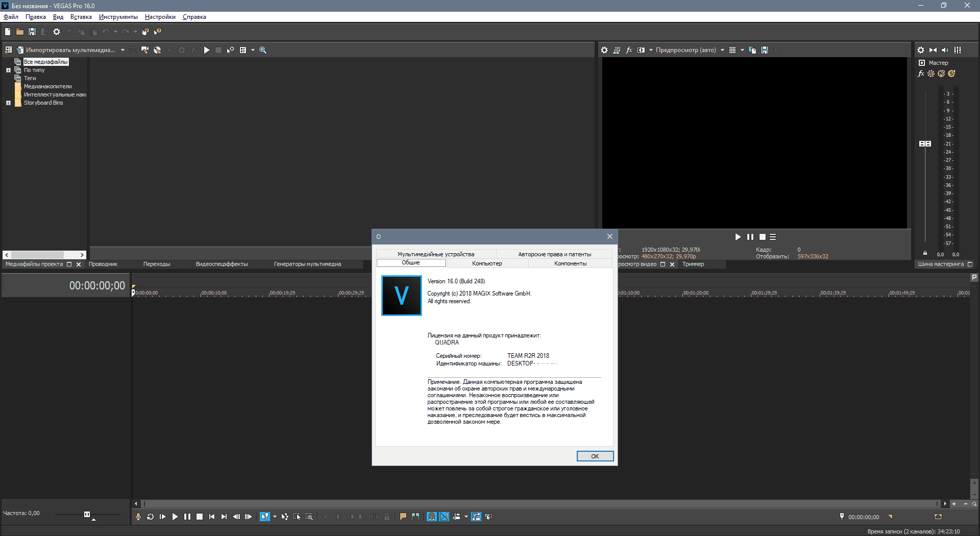
Task: Click OK to close the About dialog
Action: coord(595,456)
